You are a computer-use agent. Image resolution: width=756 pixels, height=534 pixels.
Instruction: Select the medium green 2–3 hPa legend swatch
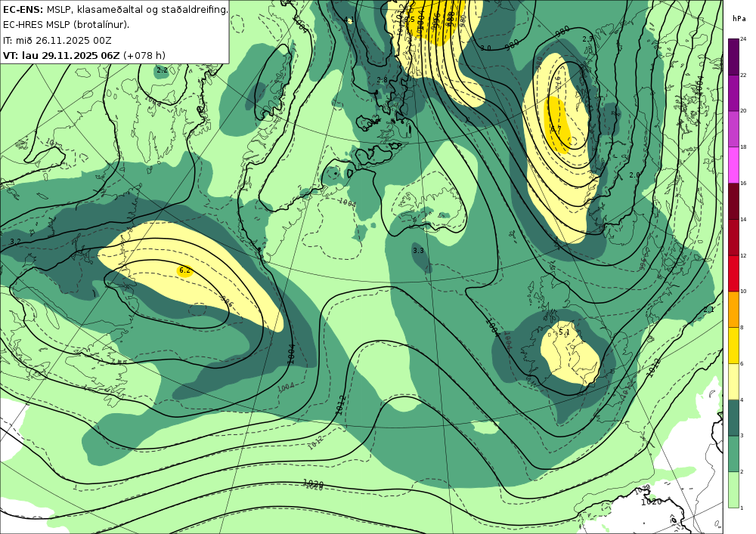(x=733, y=453)
